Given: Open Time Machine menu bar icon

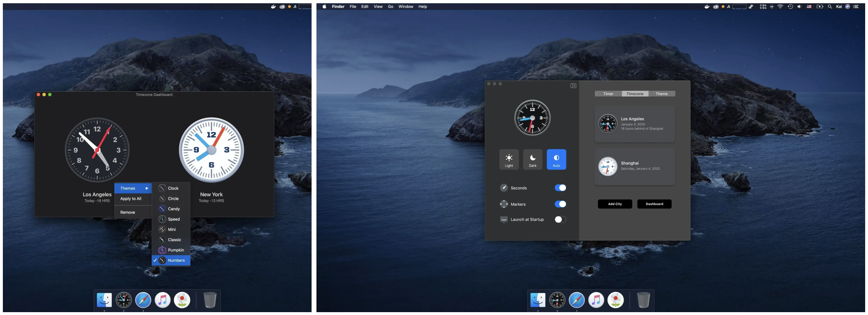Looking at the screenshot, I should point(790,7).
